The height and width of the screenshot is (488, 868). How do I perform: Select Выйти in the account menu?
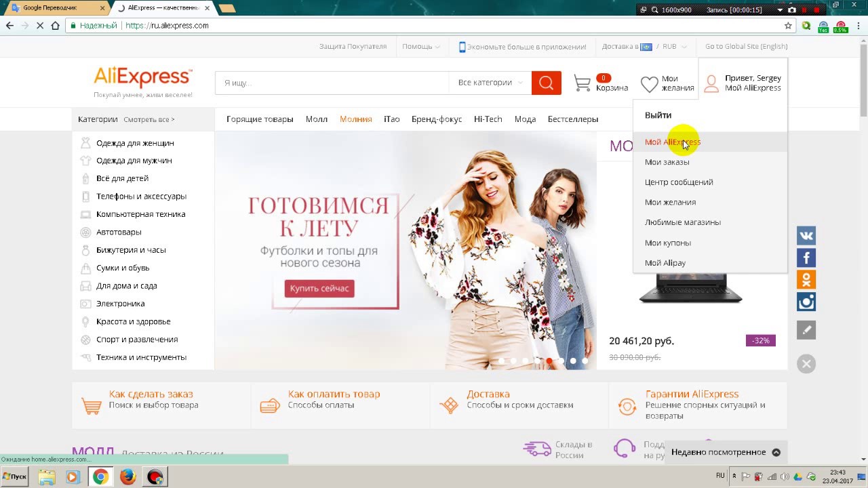(x=658, y=115)
